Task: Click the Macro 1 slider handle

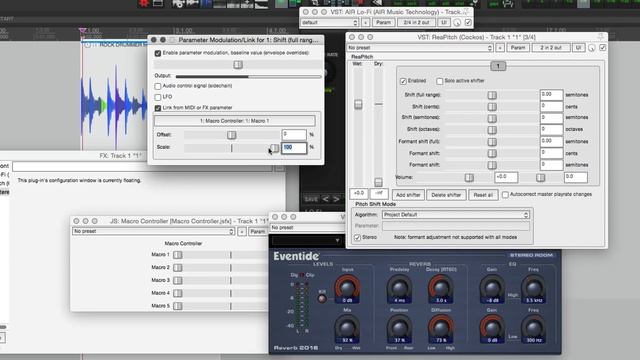Action: tap(178, 255)
